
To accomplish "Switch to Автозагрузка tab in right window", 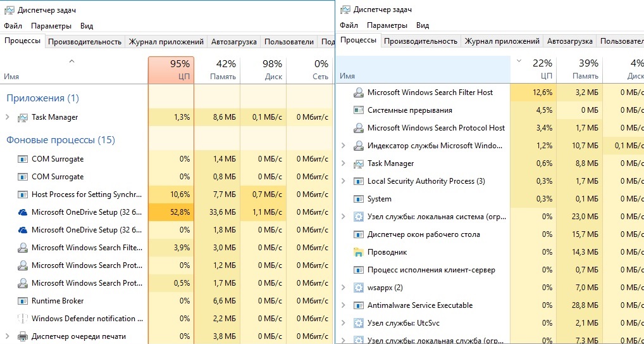I will tap(569, 41).
